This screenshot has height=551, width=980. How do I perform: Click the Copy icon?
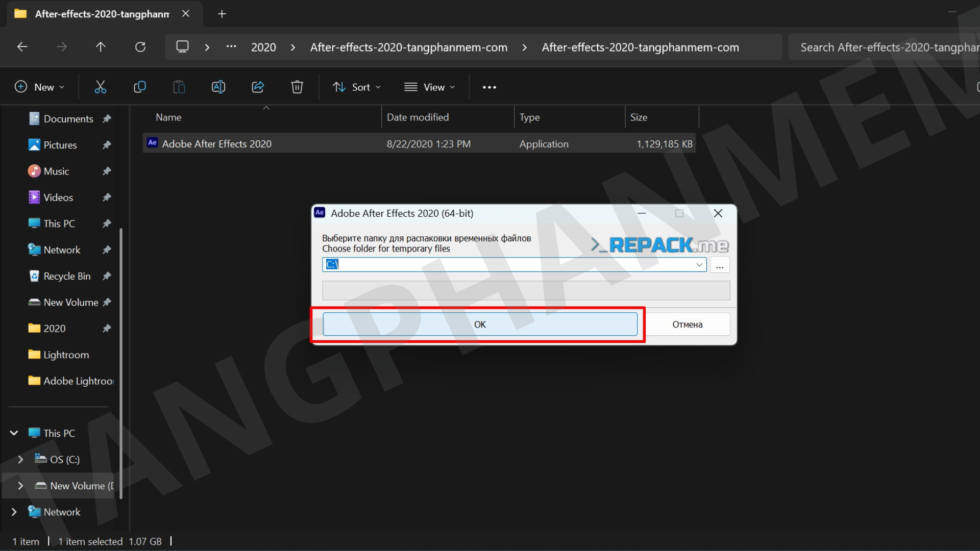coord(139,87)
